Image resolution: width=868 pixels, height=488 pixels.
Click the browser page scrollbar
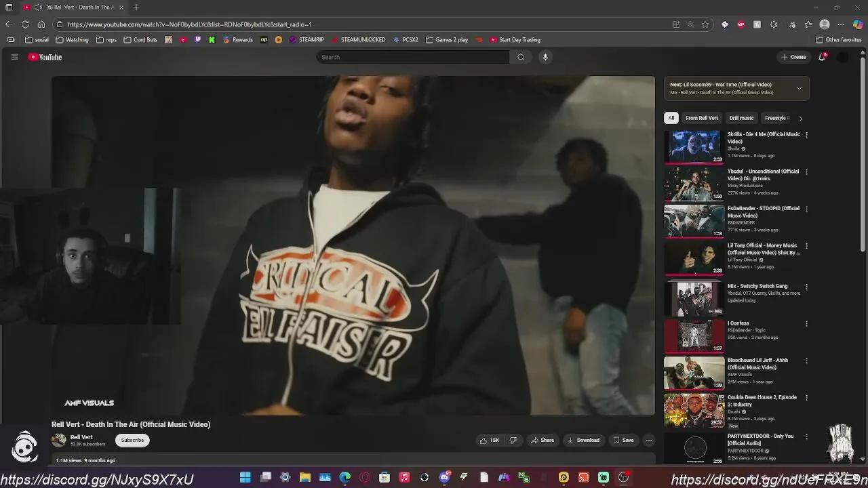[x=863, y=156]
